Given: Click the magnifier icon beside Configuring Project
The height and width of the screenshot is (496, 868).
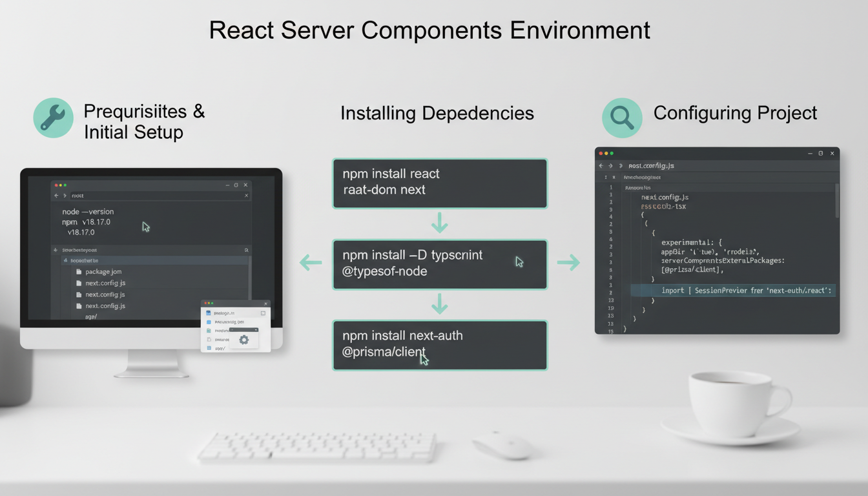Looking at the screenshot, I should pyautogui.click(x=622, y=118).
